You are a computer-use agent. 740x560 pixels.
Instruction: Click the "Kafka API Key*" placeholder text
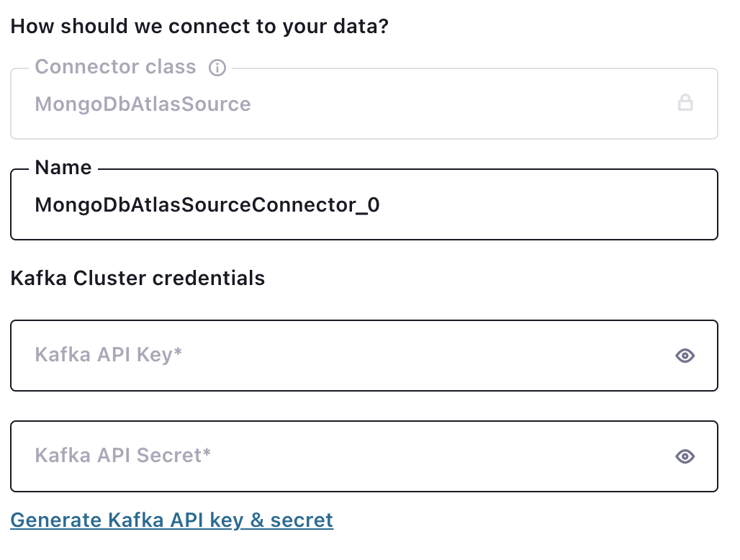[108, 355]
